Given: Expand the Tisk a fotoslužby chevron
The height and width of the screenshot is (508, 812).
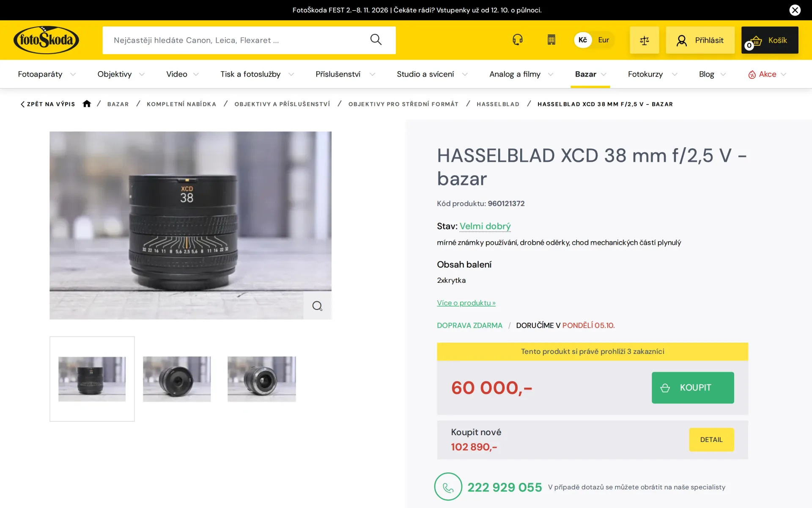Looking at the screenshot, I should click(x=291, y=75).
